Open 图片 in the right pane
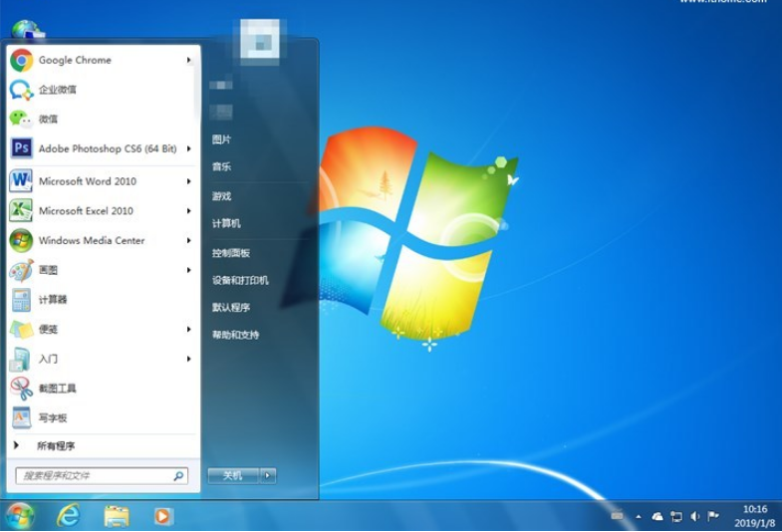The image size is (782, 532). pyautogui.click(x=221, y=139)
